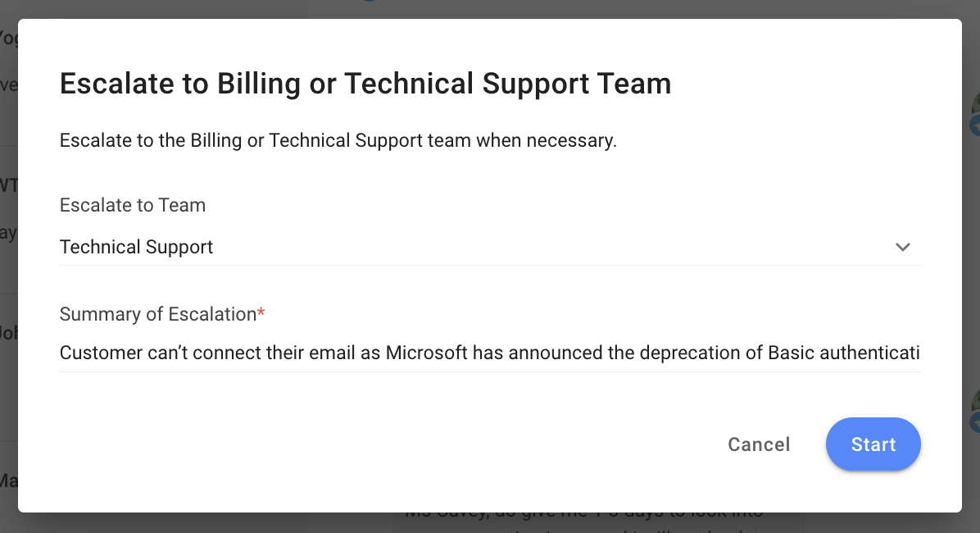Screen dimensions: 980x533
Task: Click blue badge on the lower avatar
Action: tap(974, 422)
